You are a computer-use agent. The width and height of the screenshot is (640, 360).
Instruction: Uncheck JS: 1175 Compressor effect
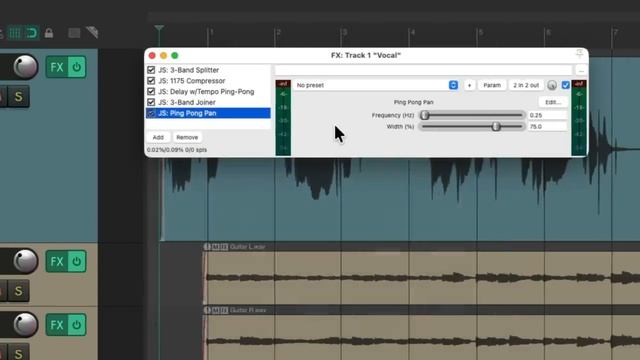[x=151, y=80]
